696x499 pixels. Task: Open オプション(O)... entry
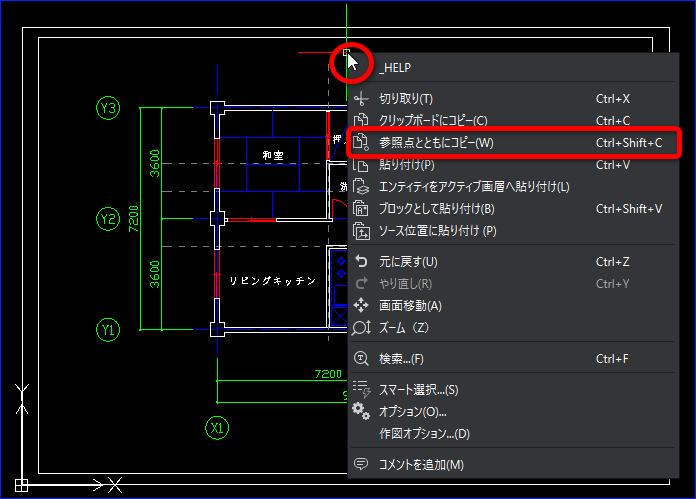tap(513, 412)
